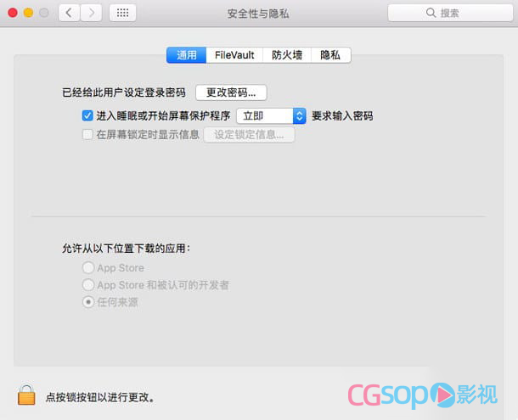The image size is (518, 420).
Task: Choose the 任何来源 radio button
Action: click(x=88, y=302)
